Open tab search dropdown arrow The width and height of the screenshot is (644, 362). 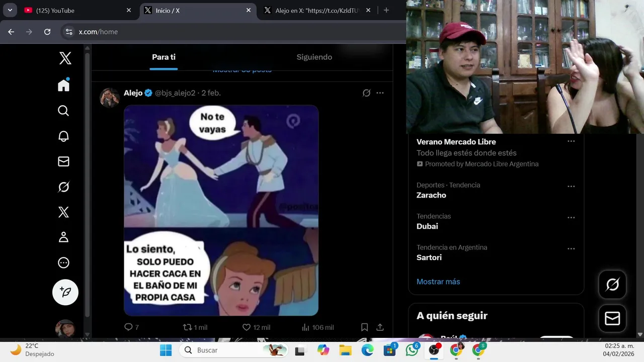point(10,10)
